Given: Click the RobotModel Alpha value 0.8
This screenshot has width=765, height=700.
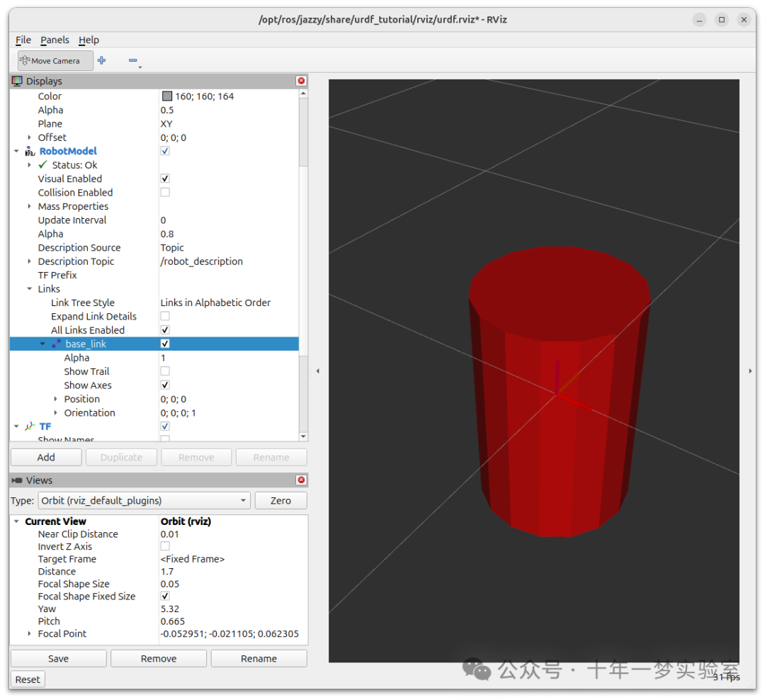Looking at the screenshot, I should tap(167, 234).
